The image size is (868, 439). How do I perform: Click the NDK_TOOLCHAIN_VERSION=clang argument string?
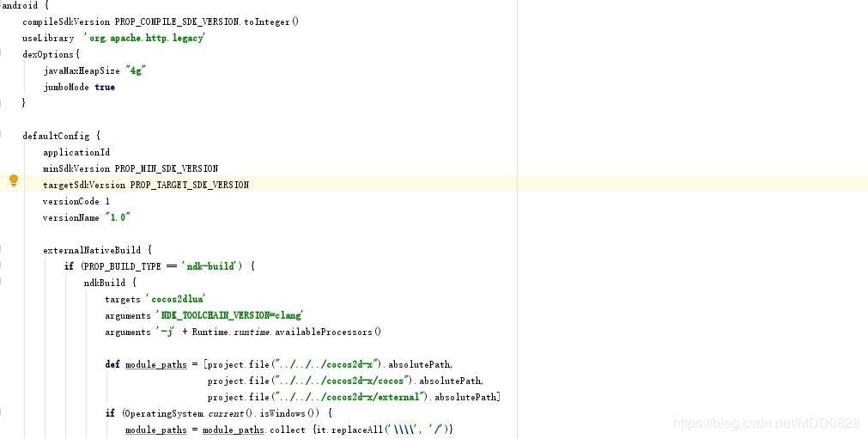229,315
